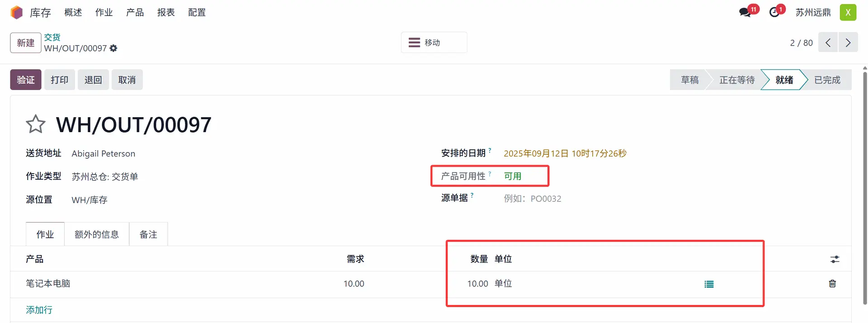Open the 苏州远鼎 company switcher
Image resolution: width=868 pixels, height=323 pixels.
pos(813,13)
